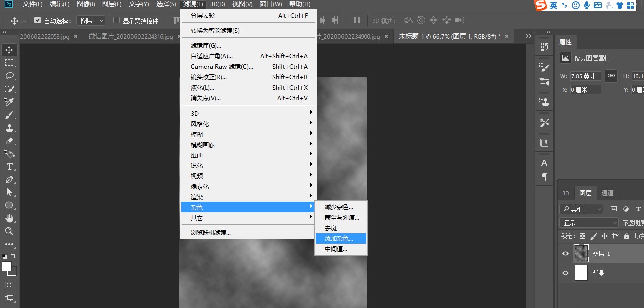Click the W/H link dimensions chain icon
644x308 pixels.
[x=611, y=76]
